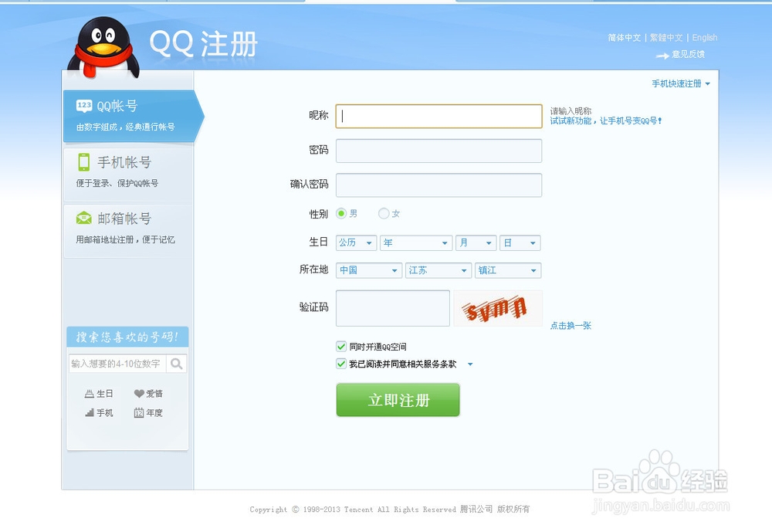
Task: Switch to the 邮箱帐号 registration tab
Action: pos(128,230)
